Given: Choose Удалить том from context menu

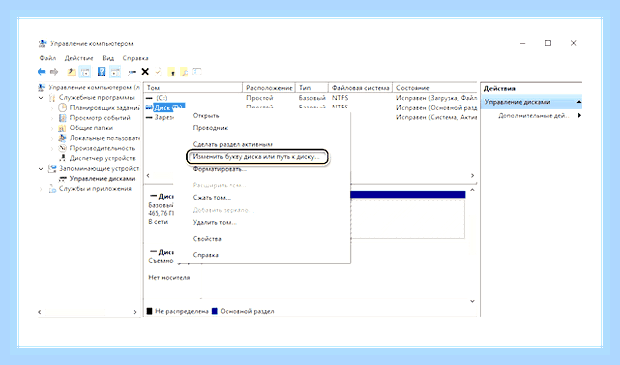Looking at the screenshot, I should (x=214, y=222).
